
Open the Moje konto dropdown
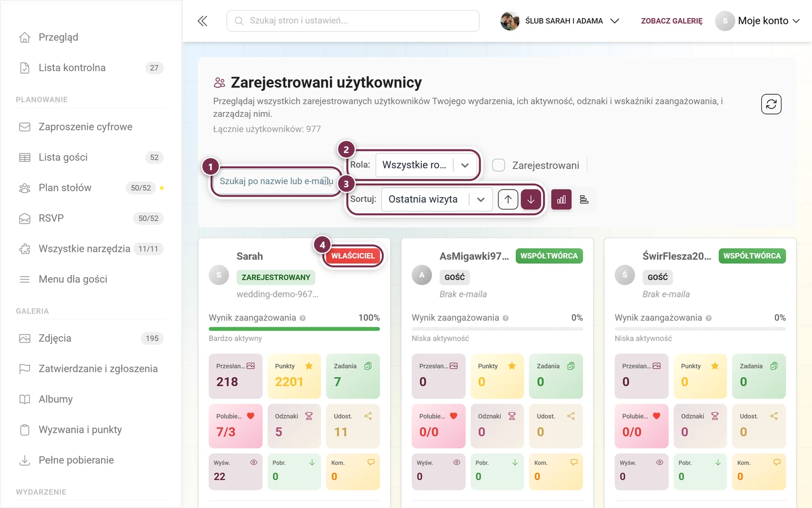coord(758,21)
